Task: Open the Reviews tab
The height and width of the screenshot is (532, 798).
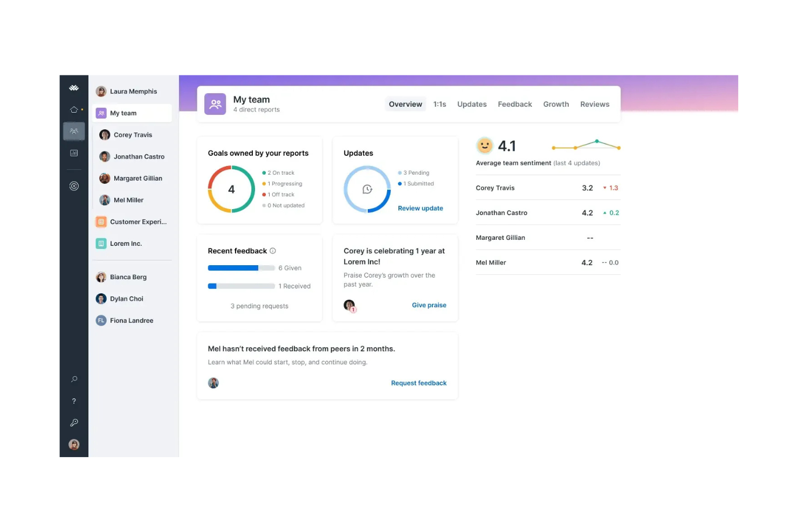Action: [595, 104]
